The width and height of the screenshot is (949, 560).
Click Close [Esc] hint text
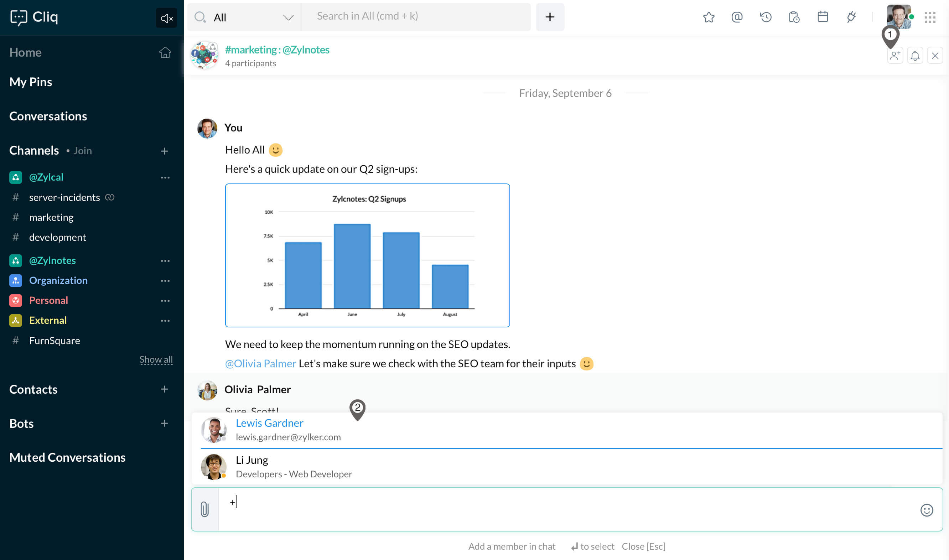coord(643,546)
